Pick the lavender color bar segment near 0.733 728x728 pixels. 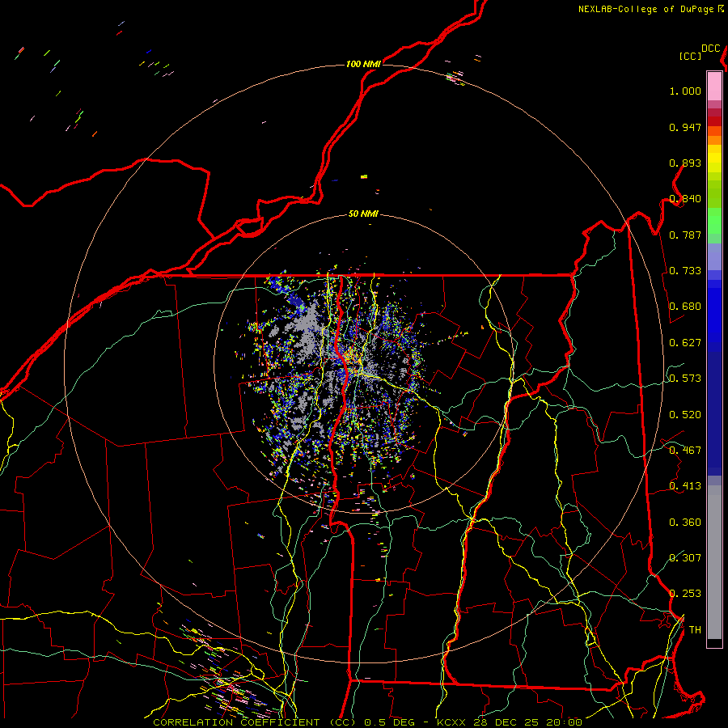pyautogui.click(x=714, y=257)
